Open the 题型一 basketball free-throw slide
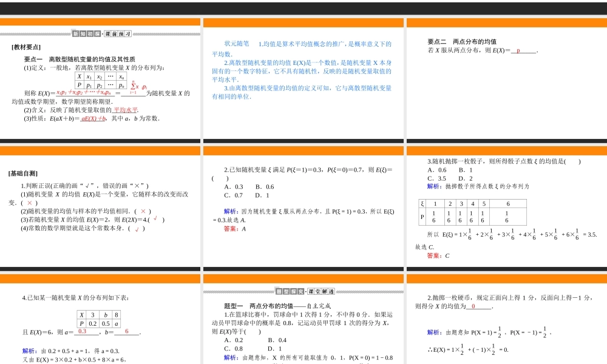The width and height of the screenshot is (607, 364). click(x=303, y=319)
